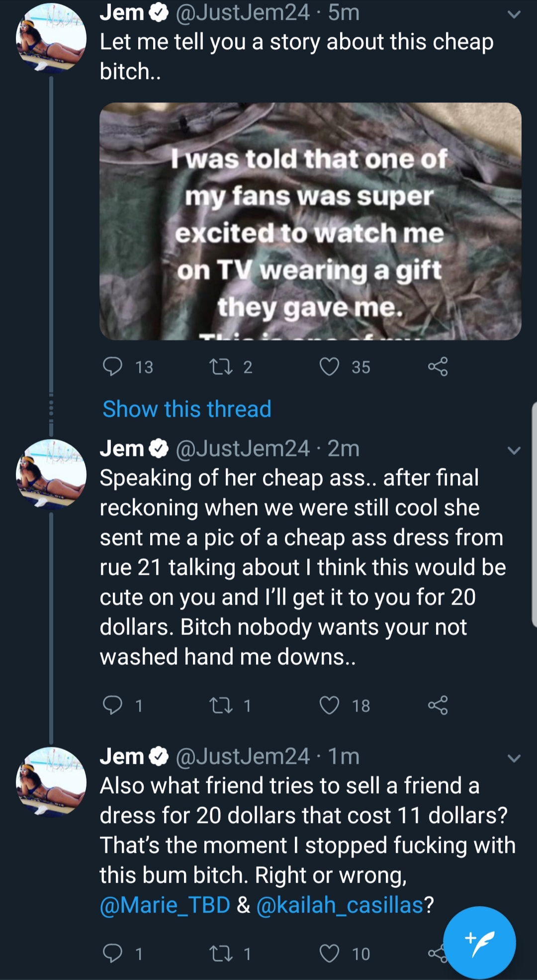The width and height of the screenshot is (537, 980).
Task: Open the 'Show this thread' link
Action: 187,409
